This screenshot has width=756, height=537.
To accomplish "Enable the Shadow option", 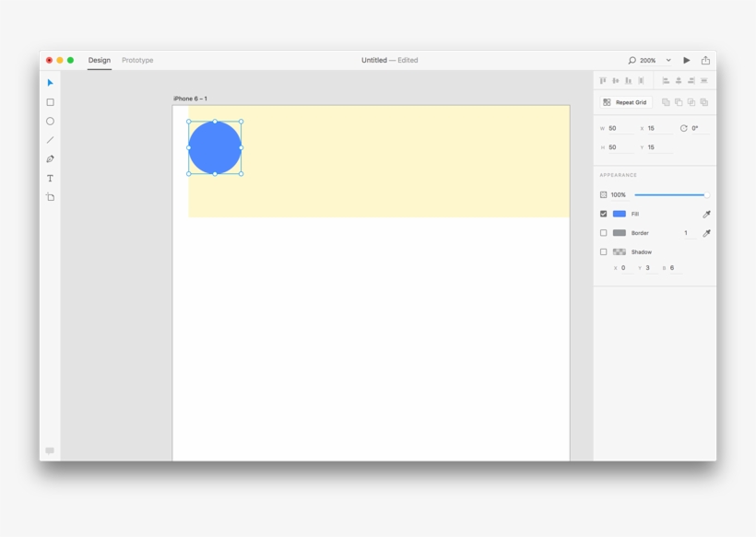I will click(603, 251).
